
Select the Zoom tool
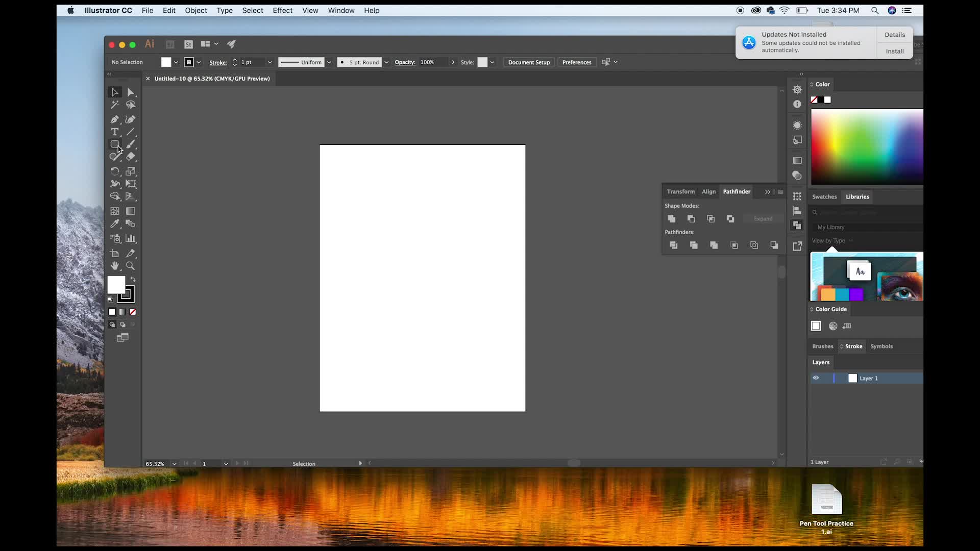pyautogui.click(x=131, y=266)
